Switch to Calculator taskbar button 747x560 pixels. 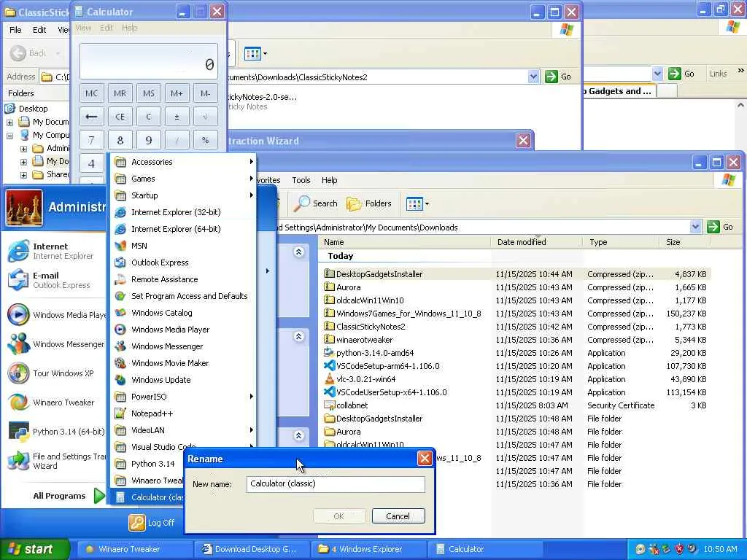[484, 549]
